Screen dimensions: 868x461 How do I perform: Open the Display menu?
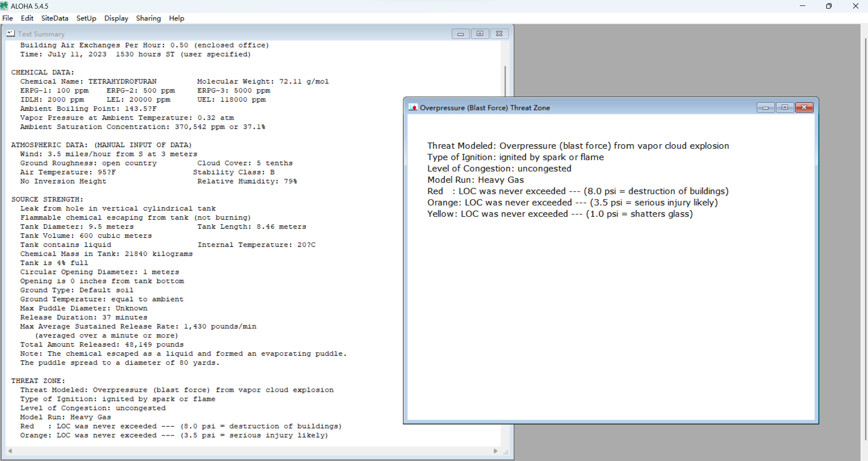116,18
